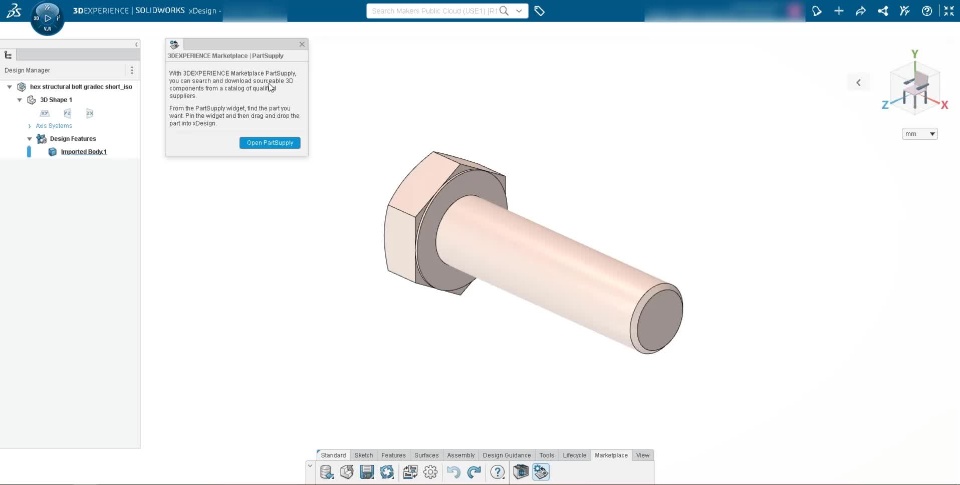This screenshot has height=485, width=960.
Task: Select hex structural bolt gradec short_iso item
Action: 81,87
